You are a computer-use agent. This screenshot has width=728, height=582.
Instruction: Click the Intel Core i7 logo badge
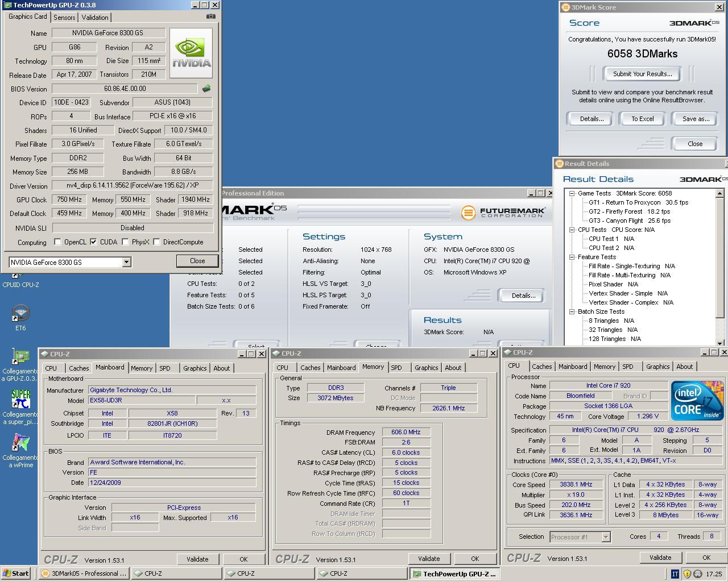tap(697, 401)
